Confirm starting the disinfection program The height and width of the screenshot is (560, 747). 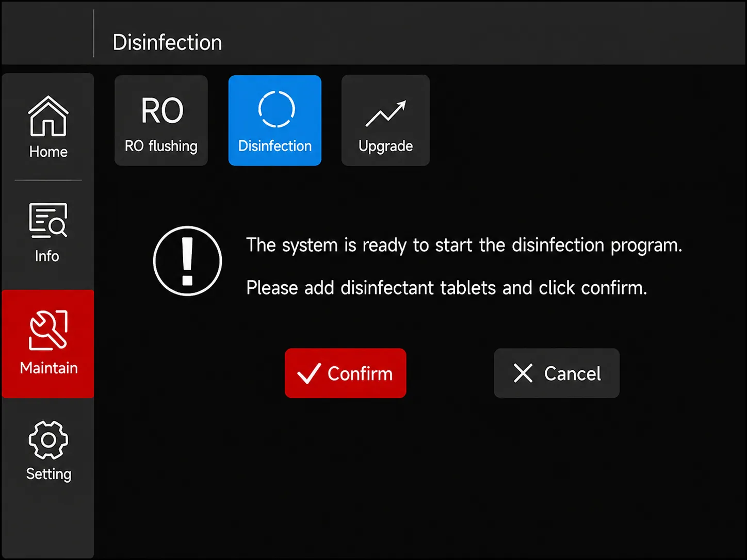[x=346, y=373]
